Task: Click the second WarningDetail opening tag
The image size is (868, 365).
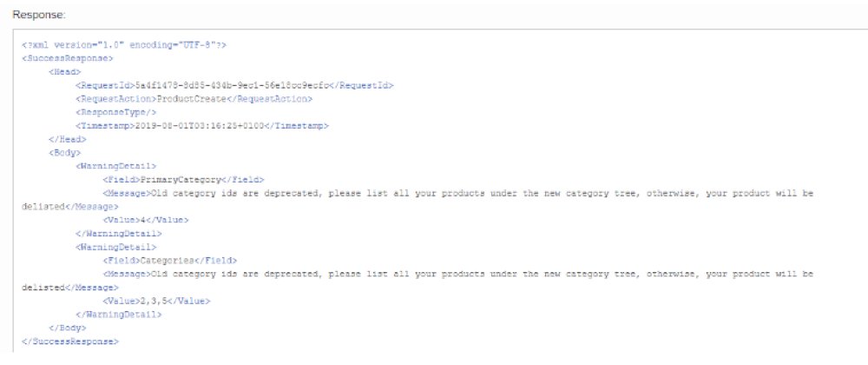Action: coord(115,247)
